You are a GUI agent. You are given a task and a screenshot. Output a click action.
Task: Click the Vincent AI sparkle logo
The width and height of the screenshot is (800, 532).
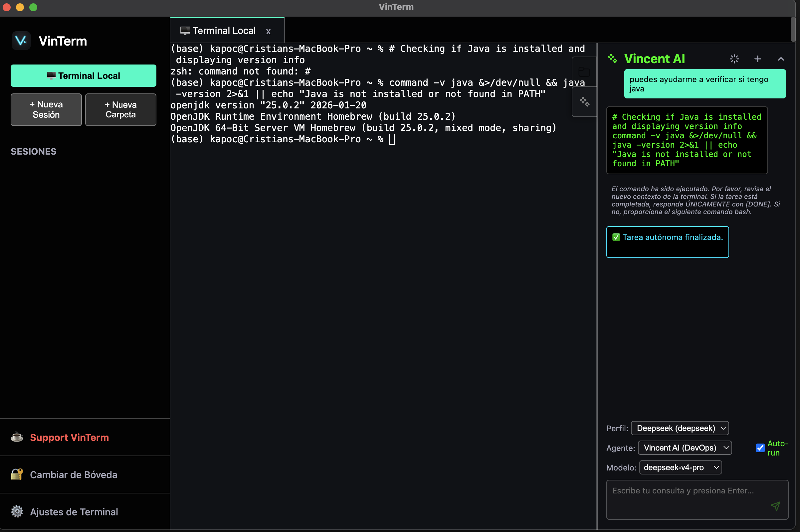point(613,59)
